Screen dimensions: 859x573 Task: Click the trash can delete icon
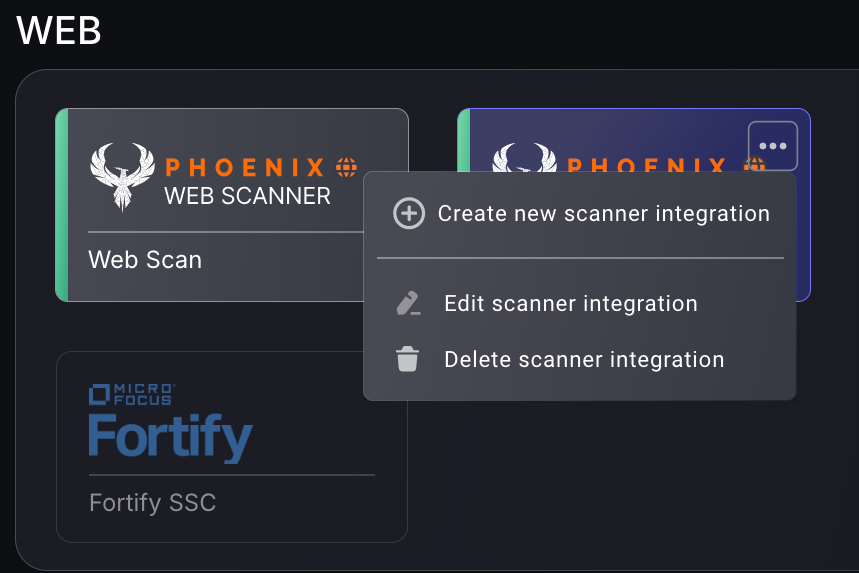[407, 360]
